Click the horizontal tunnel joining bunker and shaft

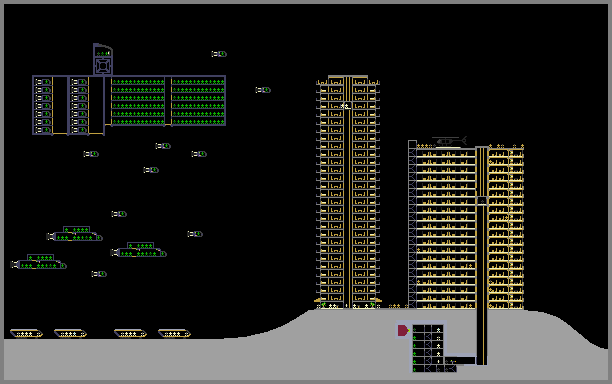tap(461, 361)
